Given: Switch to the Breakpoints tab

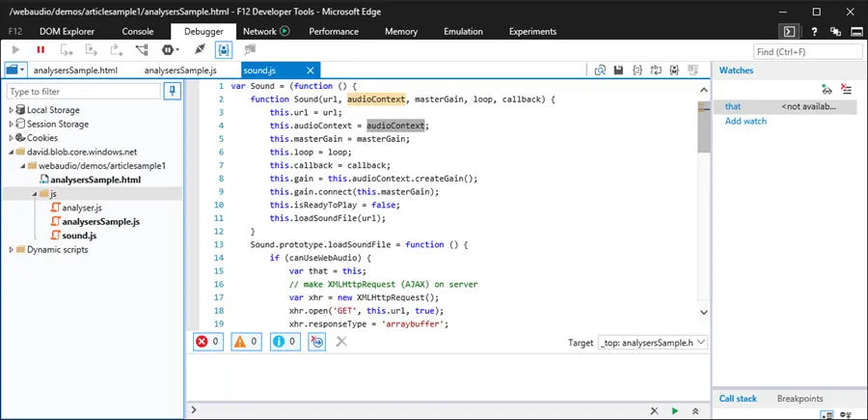Looking at the screenshot, I should 800,399.
